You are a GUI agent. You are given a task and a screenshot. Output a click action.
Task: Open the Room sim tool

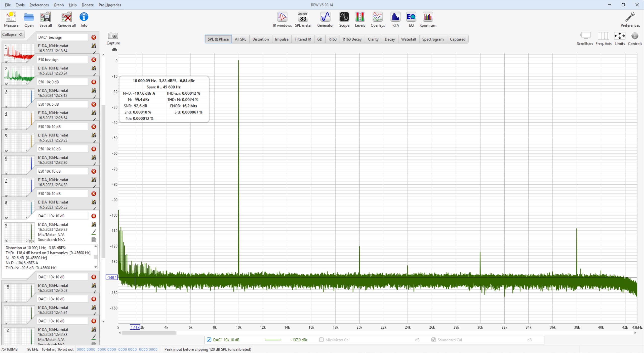click(428, 19)
